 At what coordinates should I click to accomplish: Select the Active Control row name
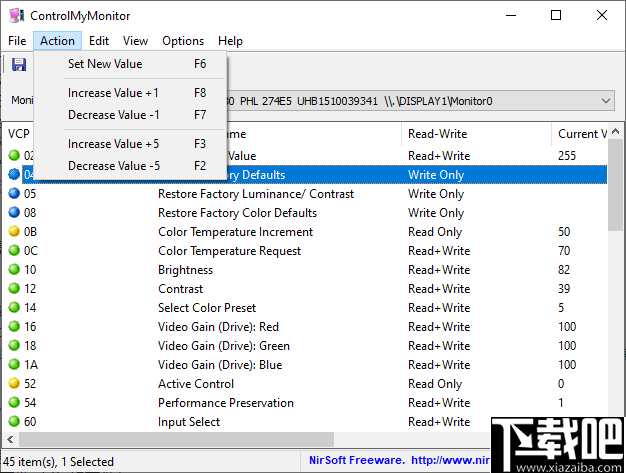pyautogui.click(x=196, y=384)
